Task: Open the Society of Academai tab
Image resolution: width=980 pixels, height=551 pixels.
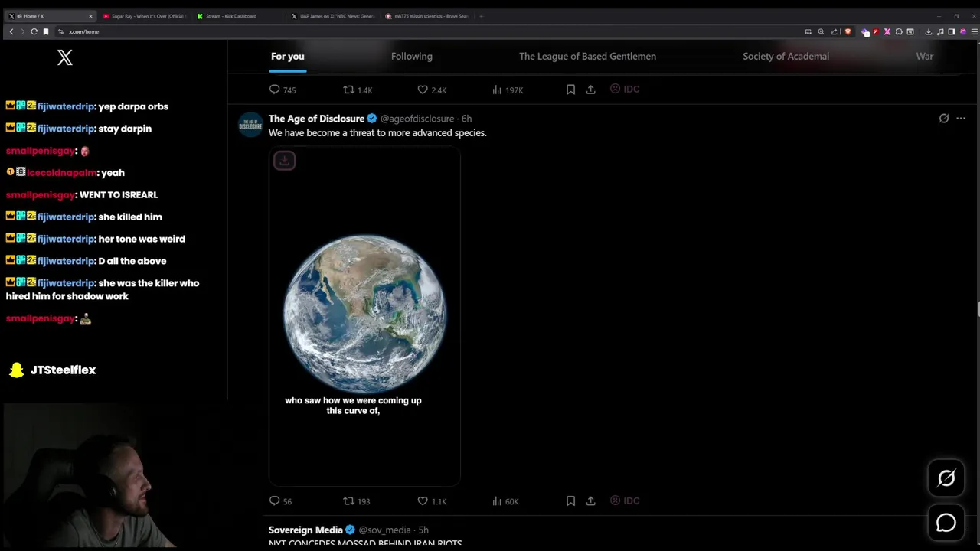Action: coord(786,56)
